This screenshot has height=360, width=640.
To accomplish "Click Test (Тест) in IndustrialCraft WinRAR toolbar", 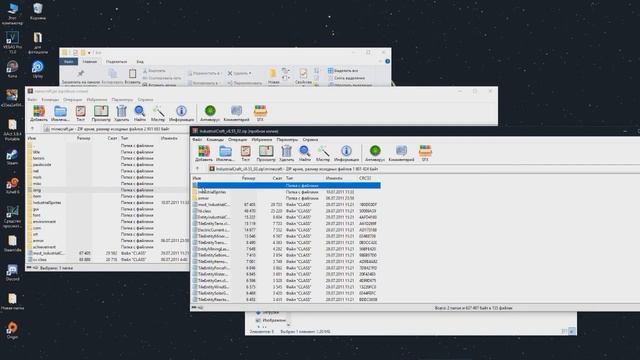I will (245, 153).
